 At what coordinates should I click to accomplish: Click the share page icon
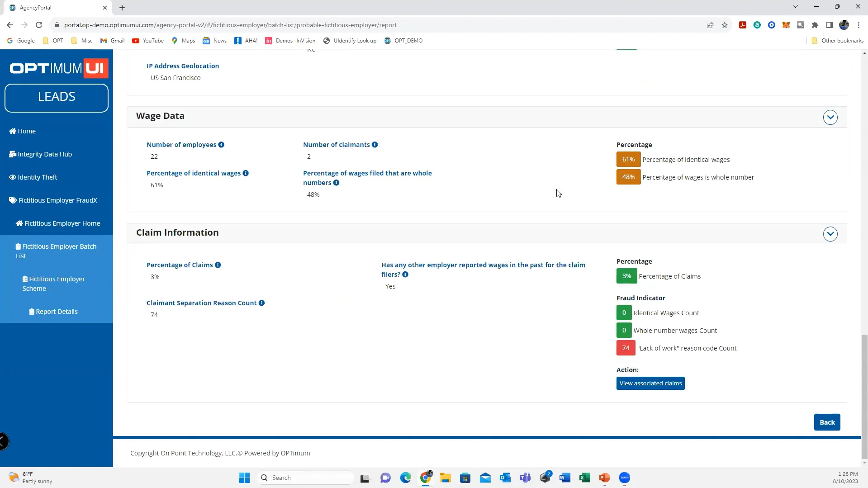coord(710,25)
